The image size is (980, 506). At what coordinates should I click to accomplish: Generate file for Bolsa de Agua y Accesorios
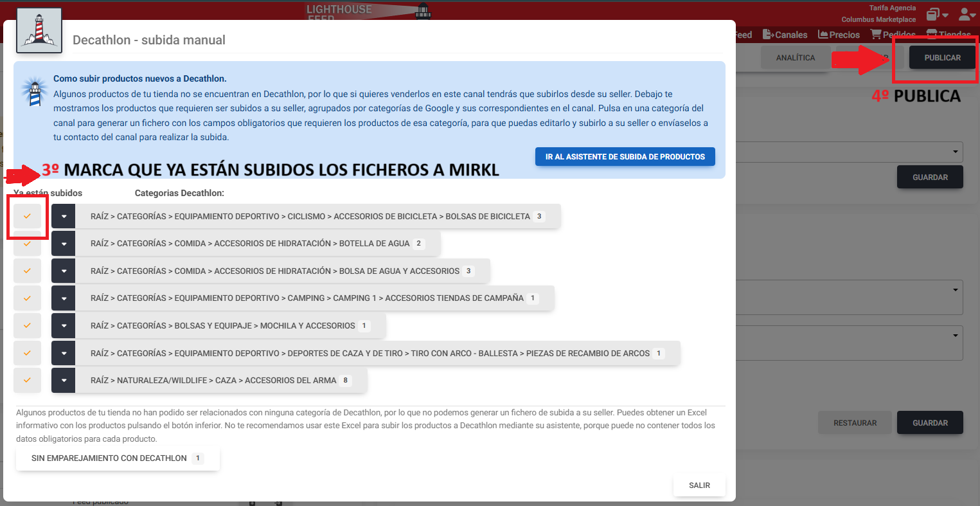283,271
